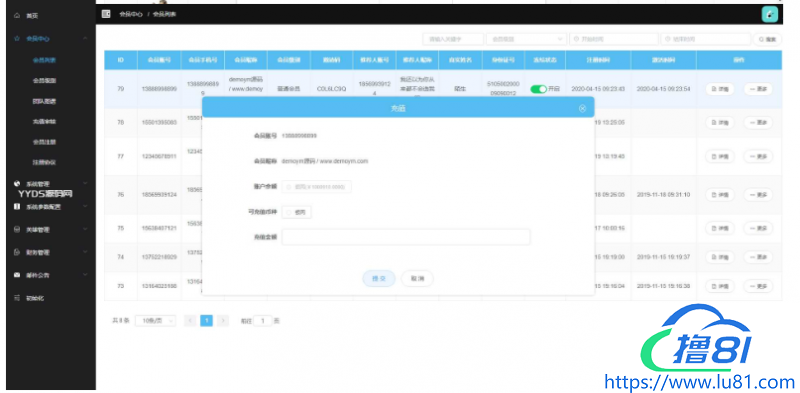800x393 pixels.
Task: Click the start time date field
Action: (614, 39)
